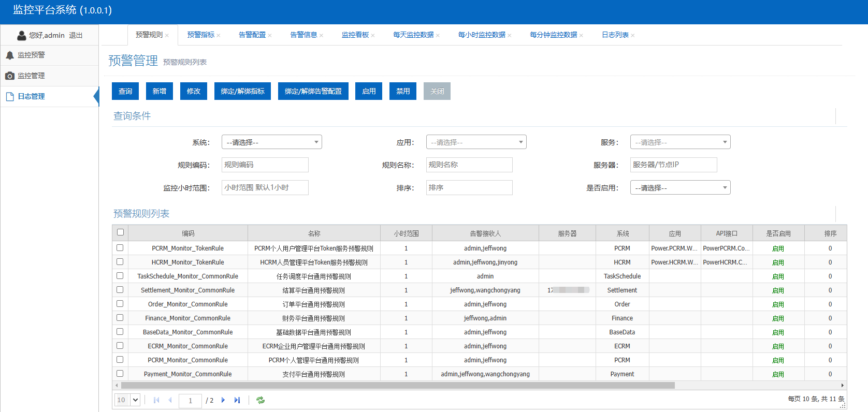
Task: Click the green refresh icon in pager
Action: click(261, 400)
